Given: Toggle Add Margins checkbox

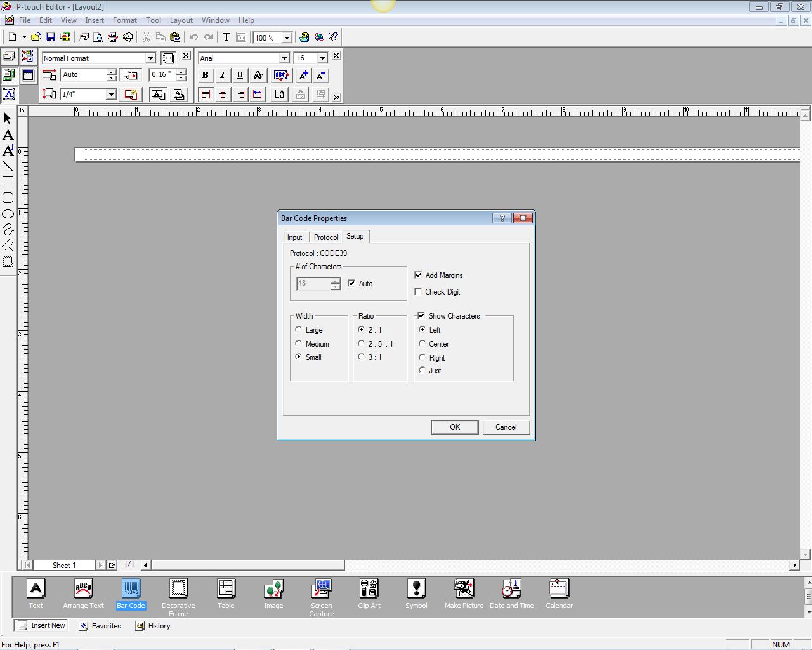Looking at the screenshot, I should tap(418, 275).
